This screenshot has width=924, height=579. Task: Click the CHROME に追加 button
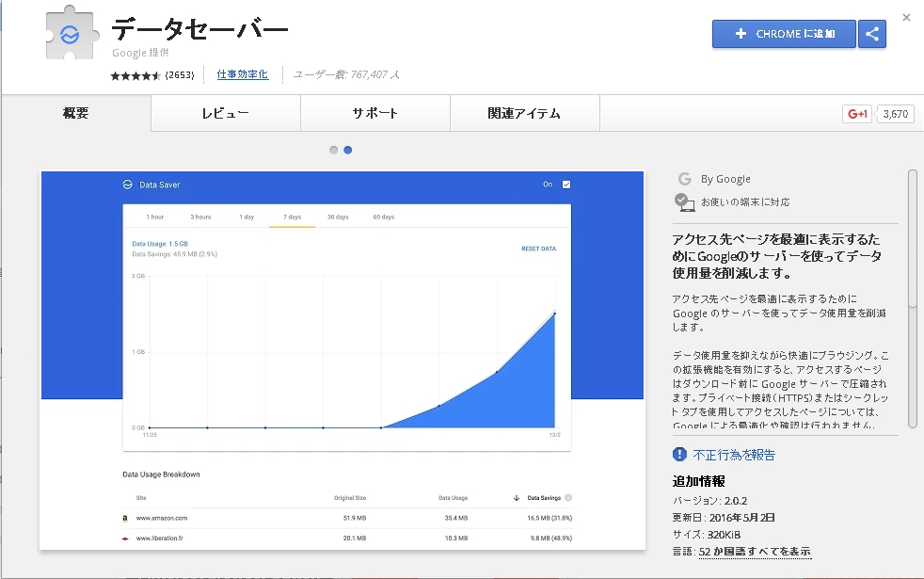(x=784, y=34)
